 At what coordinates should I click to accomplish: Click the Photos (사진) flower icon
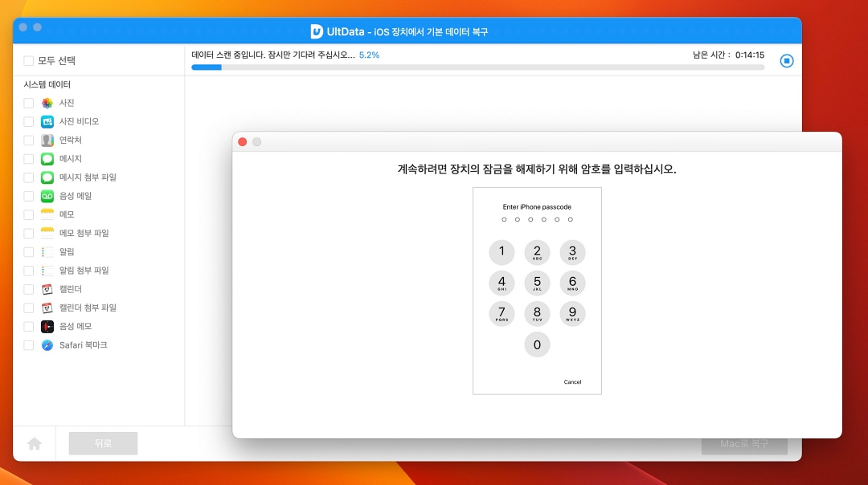[x=47, y=103]
